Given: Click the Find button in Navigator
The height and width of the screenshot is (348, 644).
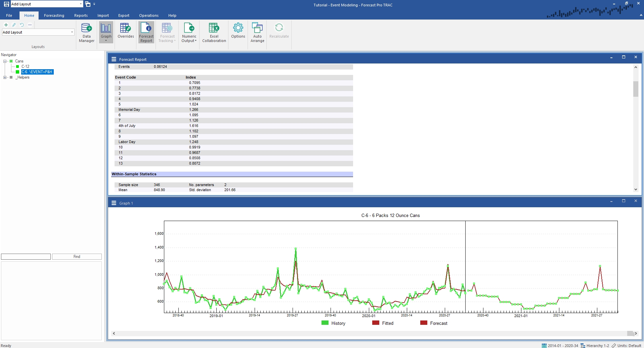Looking at the screenshot, I should pyautogui.click(x=77, y=257).
